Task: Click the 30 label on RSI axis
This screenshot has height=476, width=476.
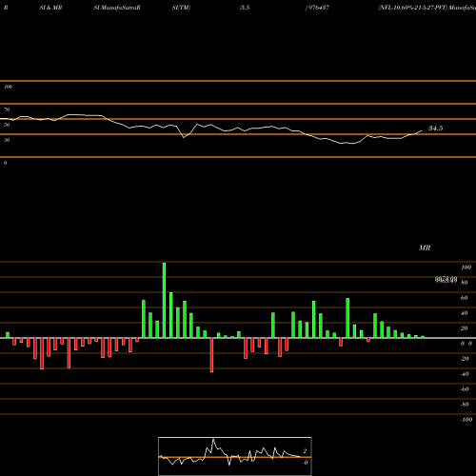Action: (x=7, y=140)
